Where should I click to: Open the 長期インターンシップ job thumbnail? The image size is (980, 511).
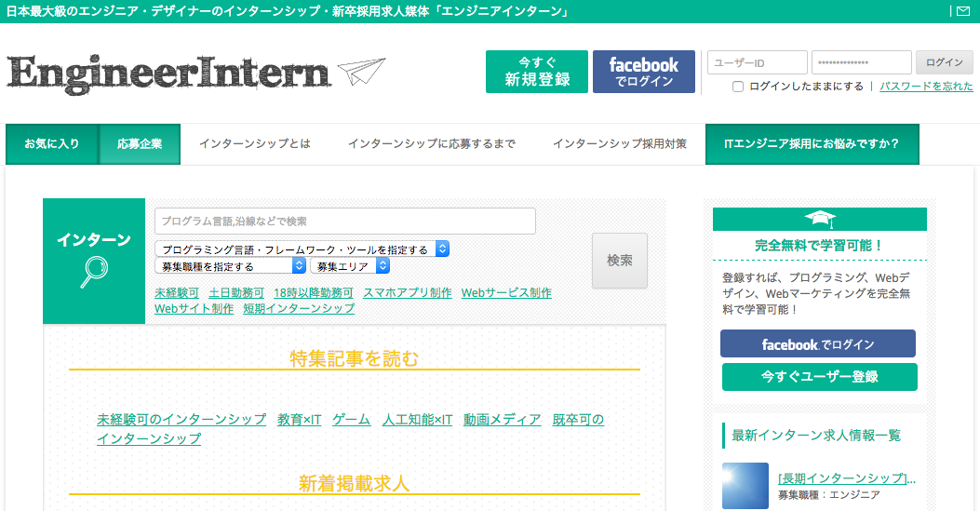745,485
